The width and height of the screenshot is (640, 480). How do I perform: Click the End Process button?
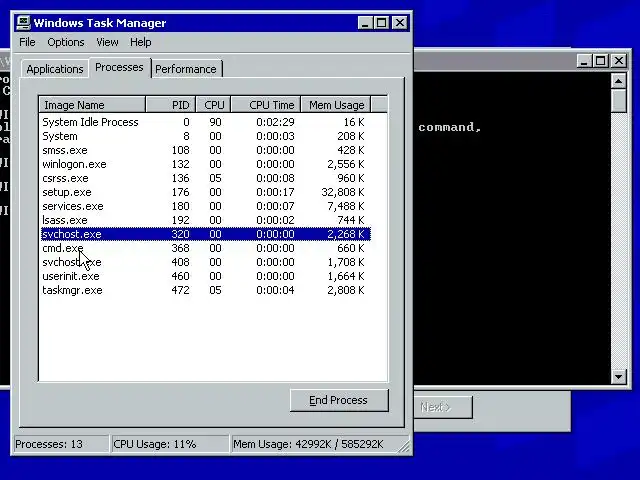tap(339, 400)
